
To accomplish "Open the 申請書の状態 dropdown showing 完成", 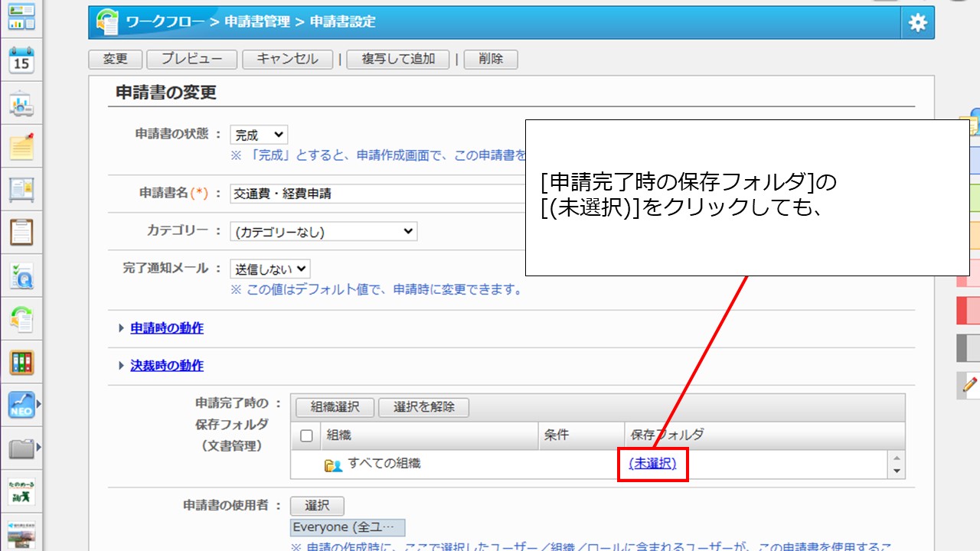I will click(259, 135).
